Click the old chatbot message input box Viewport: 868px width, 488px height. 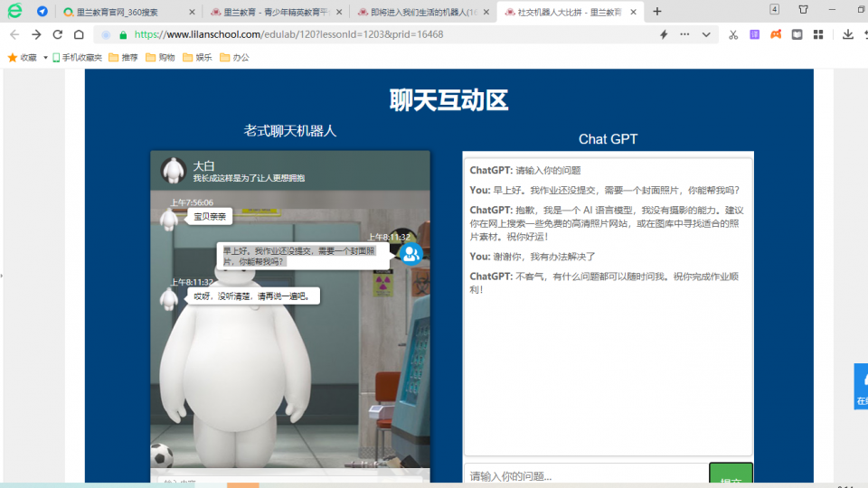point(290,482)
